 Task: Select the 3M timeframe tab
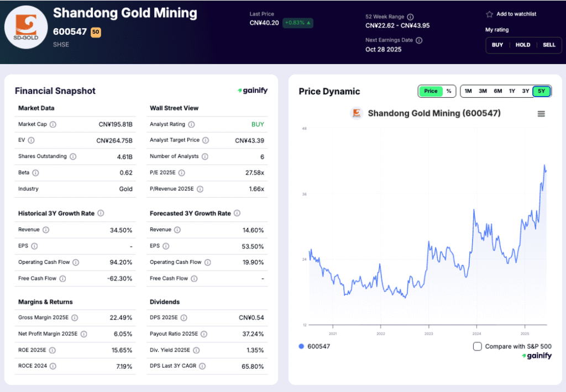483,91
